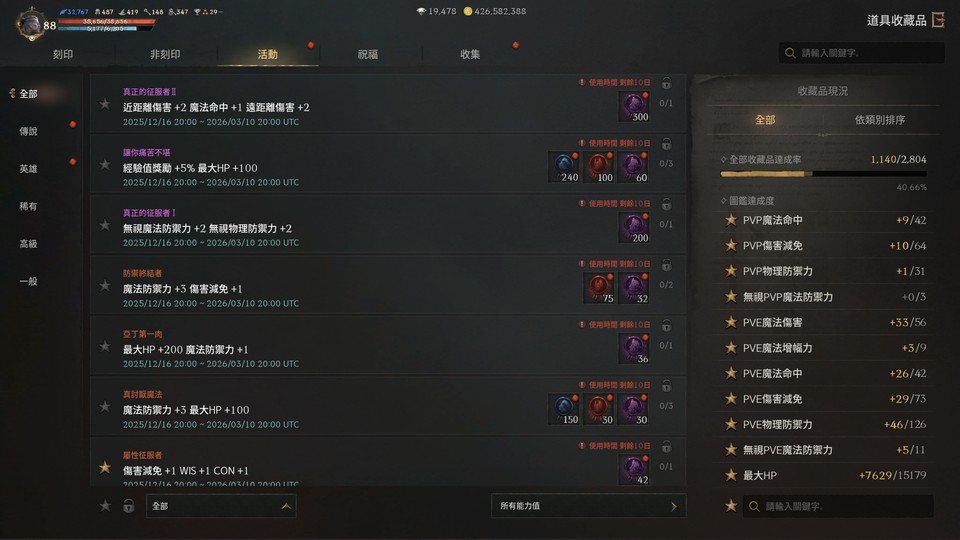This screenshot has width=960, height=540.
Task: Toggle favorite star for 真正的征服者 II
Action: (x=105, y=105)
